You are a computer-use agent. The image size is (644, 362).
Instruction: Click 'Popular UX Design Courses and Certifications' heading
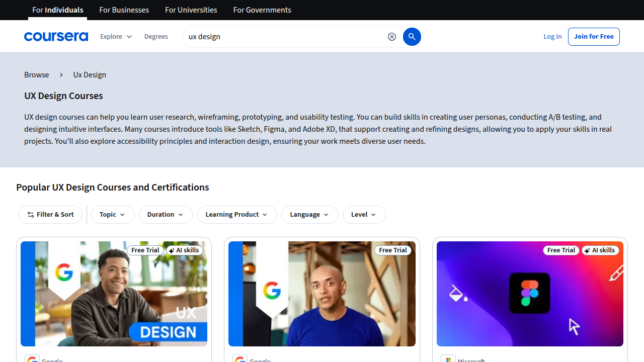click(x=113, y=188)
